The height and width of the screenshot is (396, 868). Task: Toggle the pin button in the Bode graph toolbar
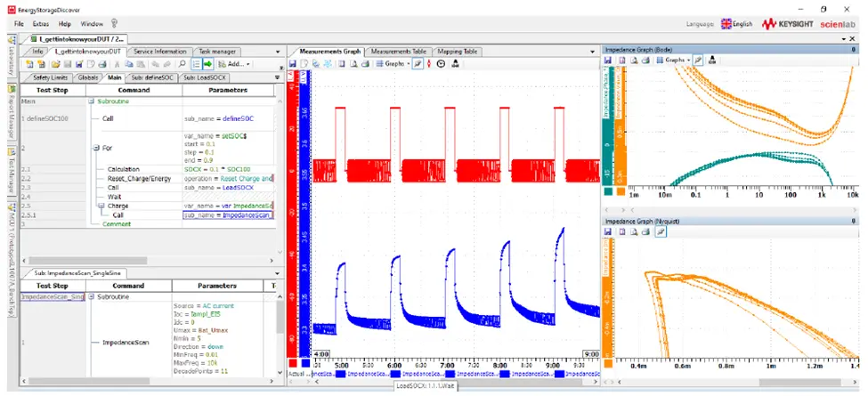coord(698,60)
